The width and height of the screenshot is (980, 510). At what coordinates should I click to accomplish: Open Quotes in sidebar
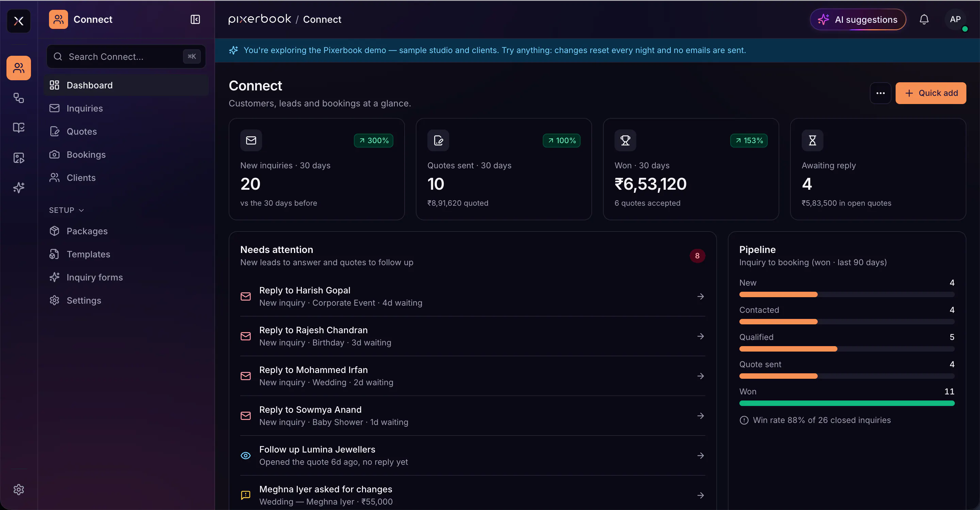(x=126, y=132)
